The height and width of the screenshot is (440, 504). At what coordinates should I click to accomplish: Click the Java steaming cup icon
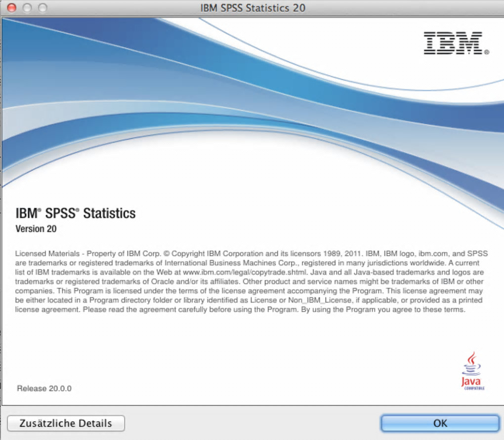pyautogui.click(x=471, y=363)
